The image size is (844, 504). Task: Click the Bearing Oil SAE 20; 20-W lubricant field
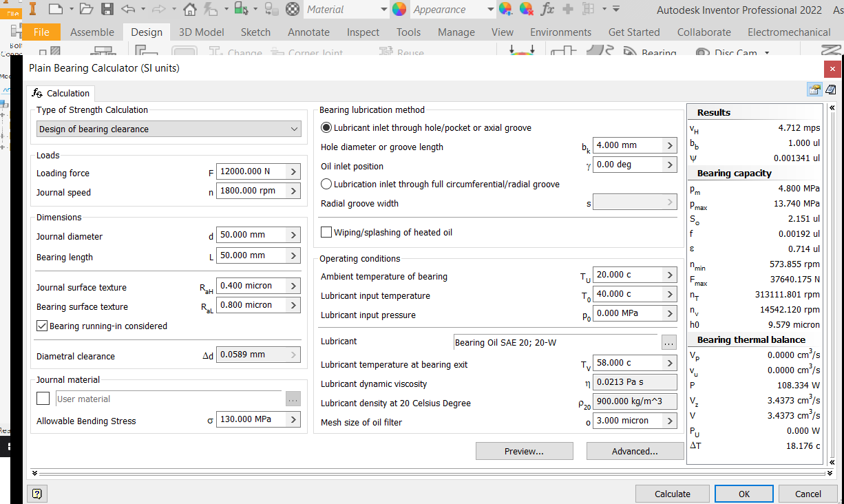(x=556, y=342)
